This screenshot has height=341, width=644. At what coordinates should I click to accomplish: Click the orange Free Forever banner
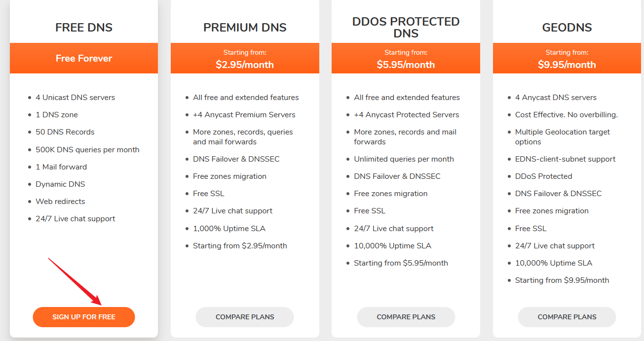84,58
